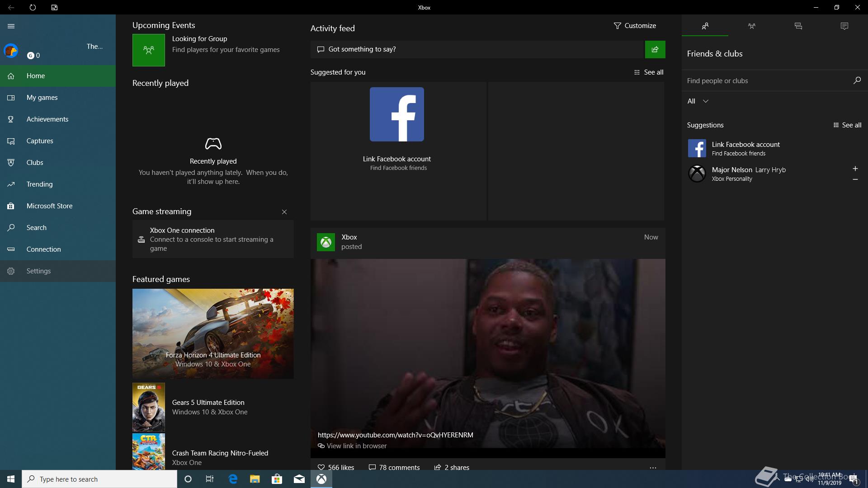Expand the All filter dropdown
Screen dimensions: 868x488
tap(698, 101)
